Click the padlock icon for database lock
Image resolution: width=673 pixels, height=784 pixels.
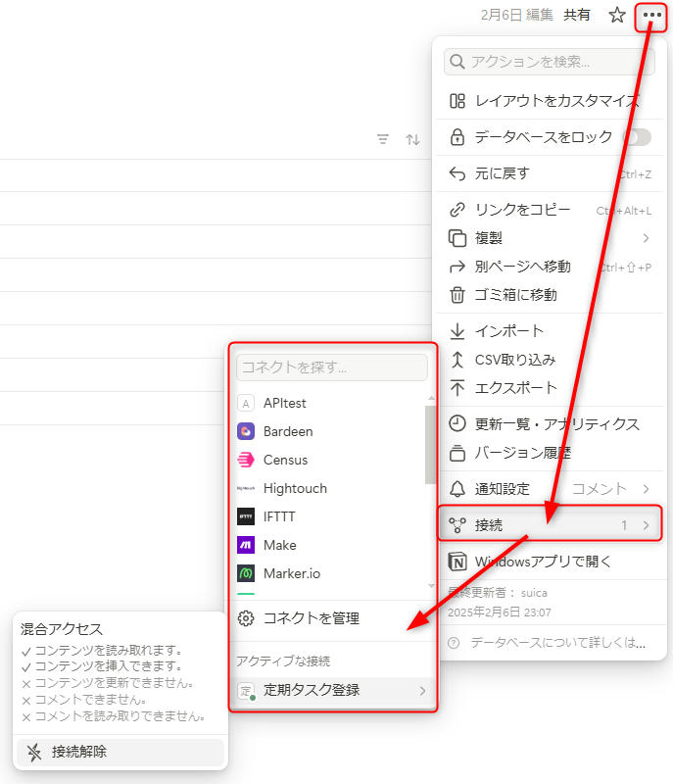point(457,137)
